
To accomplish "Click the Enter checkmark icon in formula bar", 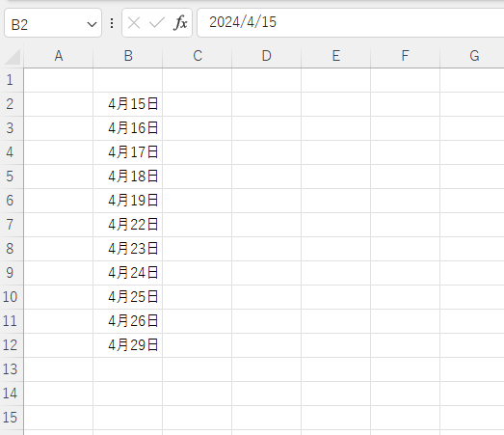I will [157, 23].
